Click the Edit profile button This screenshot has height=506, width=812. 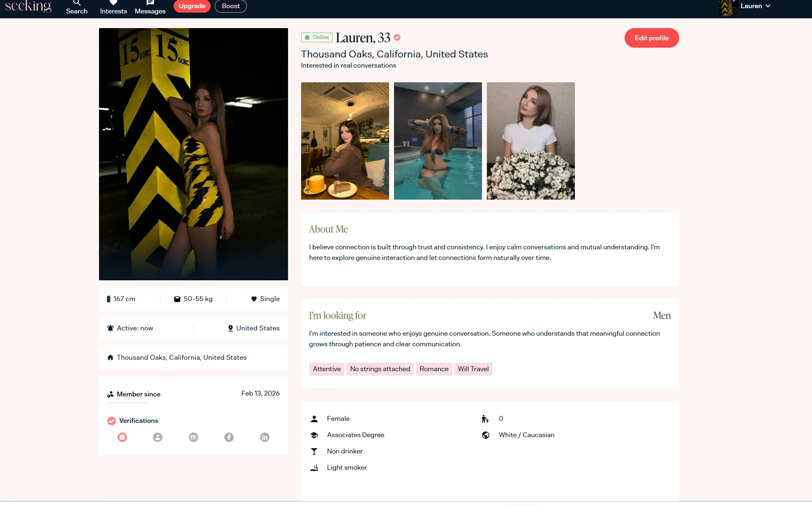pos(651,38)
